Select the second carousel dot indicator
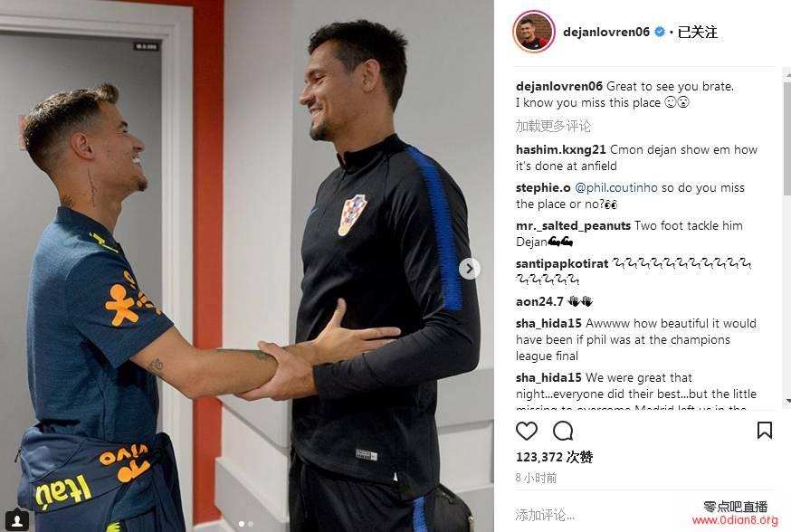791x532 pixels. coord(251,524)
